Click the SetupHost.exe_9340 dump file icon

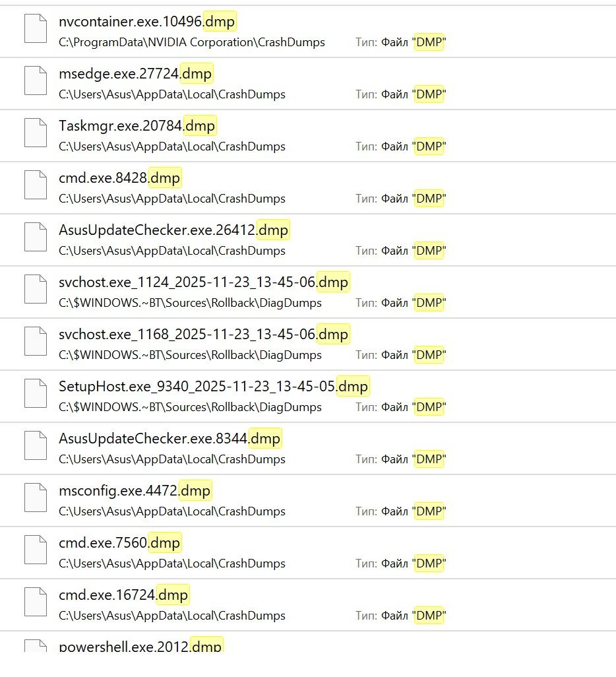pyautogui.click(x=36, y=393)
